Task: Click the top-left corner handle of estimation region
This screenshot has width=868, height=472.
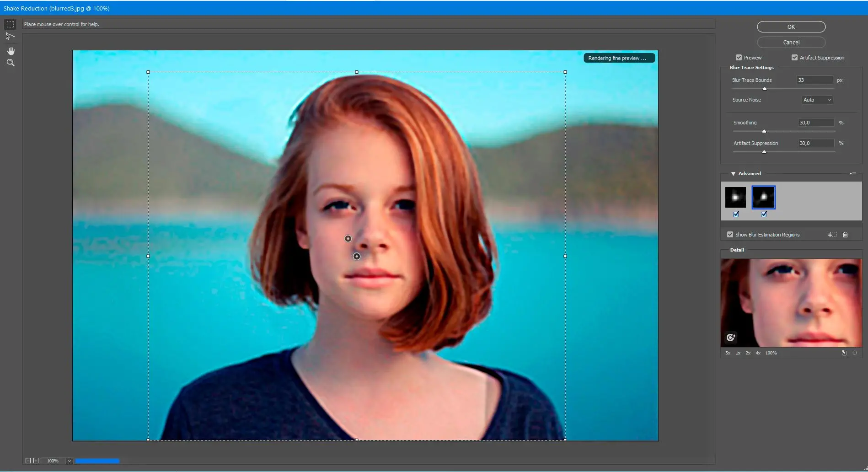Action: pyautogui.click(x=148, y=72)
